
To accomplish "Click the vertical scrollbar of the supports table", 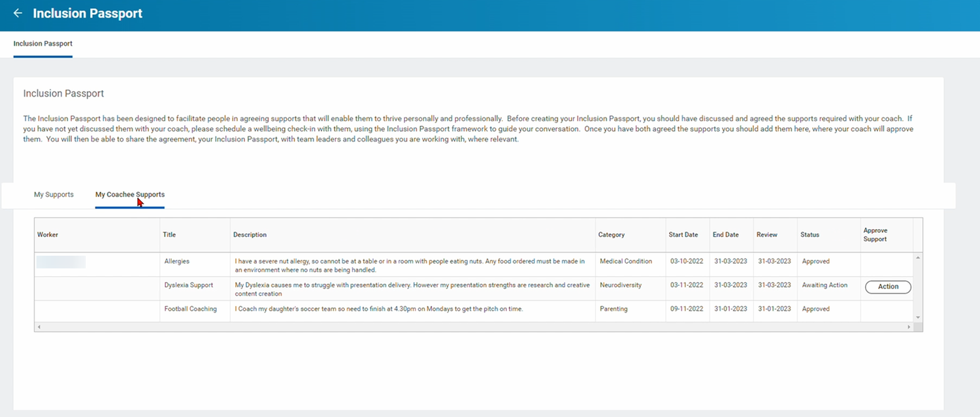I will pyautogui.click(x=917, y=287).
